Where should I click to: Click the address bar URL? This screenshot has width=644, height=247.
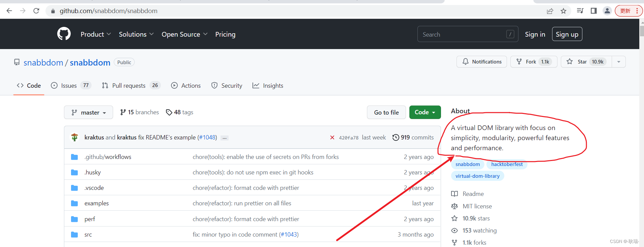(108, 11)
